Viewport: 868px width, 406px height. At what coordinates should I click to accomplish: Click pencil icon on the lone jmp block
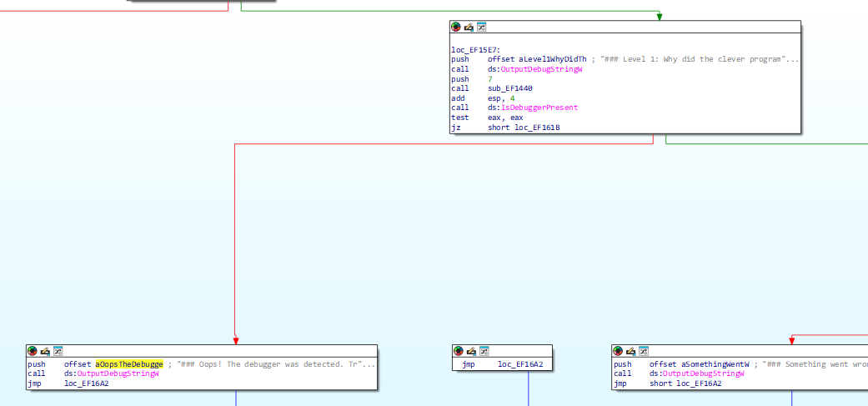point(471,351)
